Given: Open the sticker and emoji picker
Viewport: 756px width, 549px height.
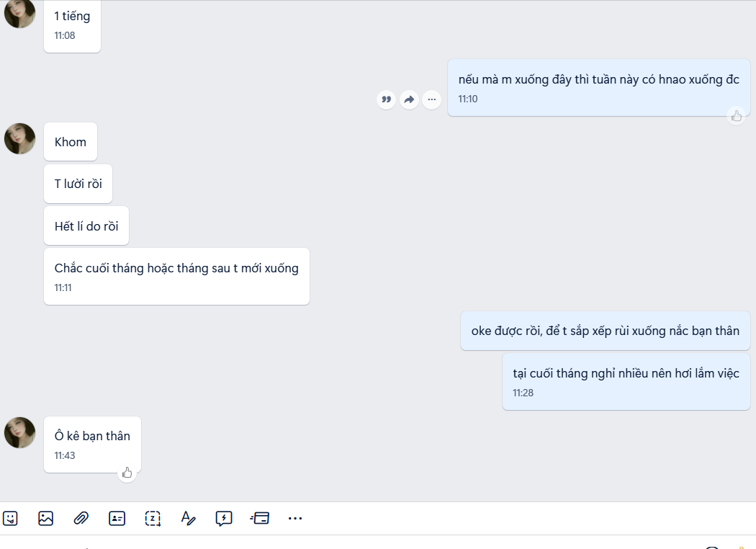Looking at the screenshot, I should 10,519.
